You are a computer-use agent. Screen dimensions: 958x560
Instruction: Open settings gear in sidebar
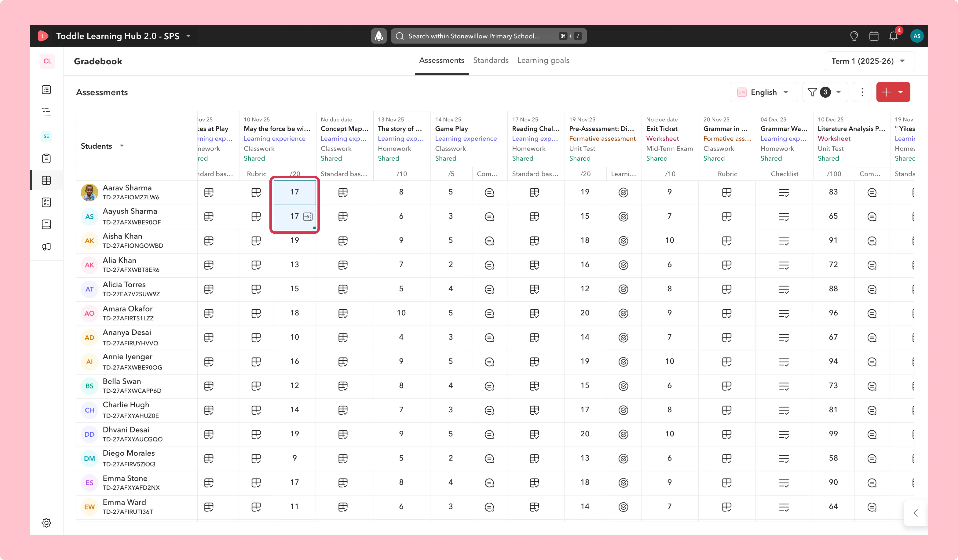click(x=46, y=523)
